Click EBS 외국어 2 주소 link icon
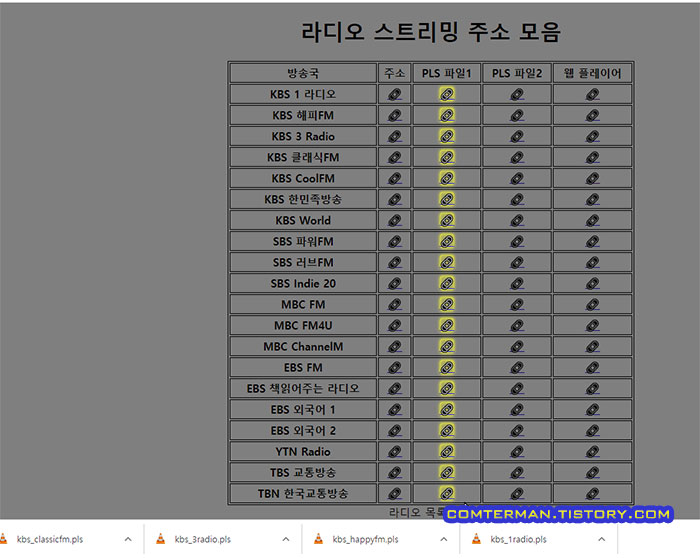Viewport: 700px width, 558px height. point(395,431)
